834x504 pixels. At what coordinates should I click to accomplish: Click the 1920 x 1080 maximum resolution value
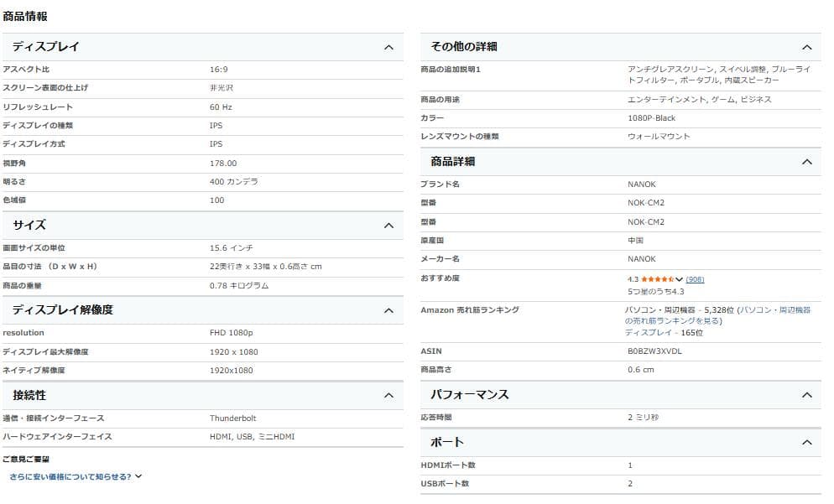233,351
